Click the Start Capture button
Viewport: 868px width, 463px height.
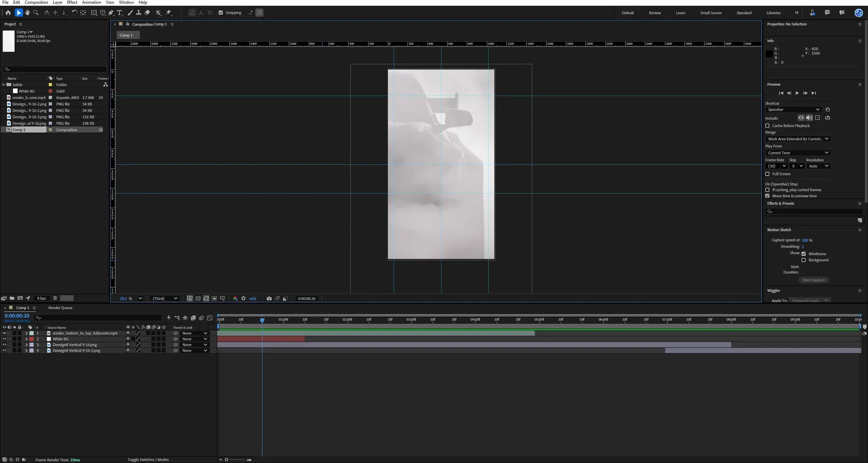(x=814, y=280)
